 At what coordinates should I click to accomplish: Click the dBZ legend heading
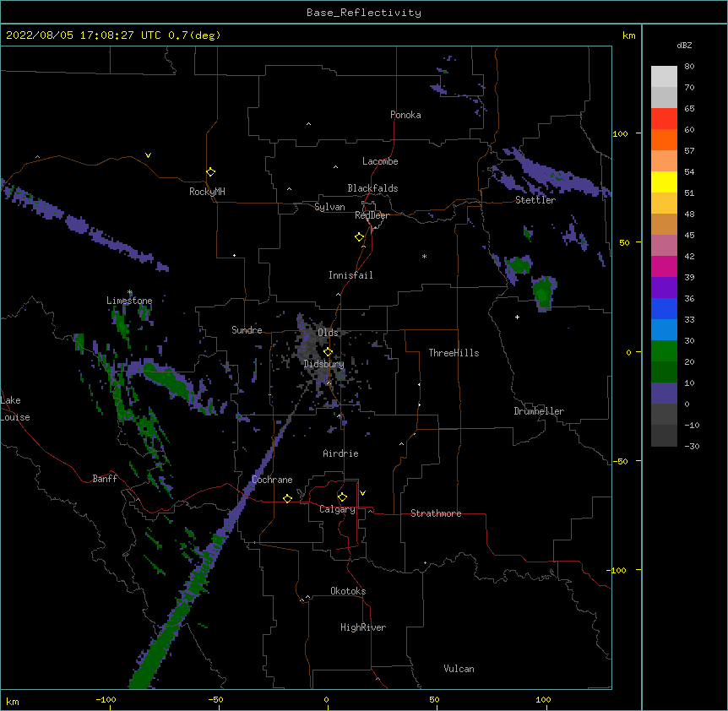(684, 45)
